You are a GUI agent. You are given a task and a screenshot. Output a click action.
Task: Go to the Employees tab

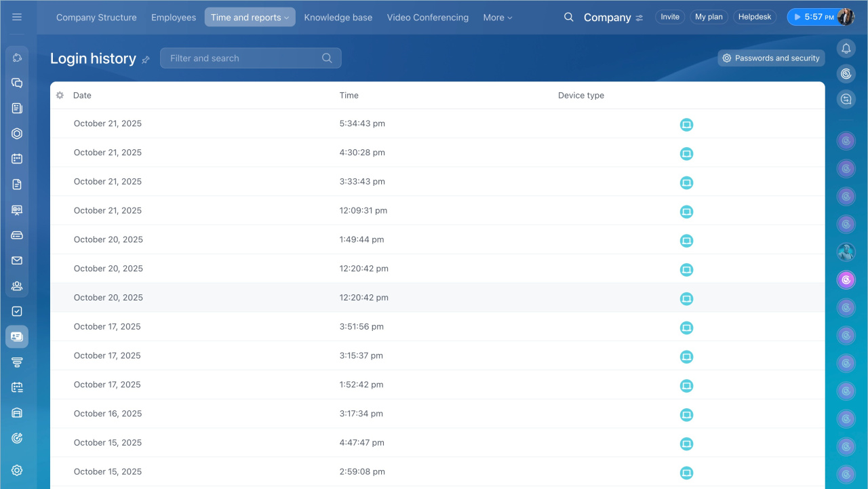pyautogui.click(x=174, y=18)
